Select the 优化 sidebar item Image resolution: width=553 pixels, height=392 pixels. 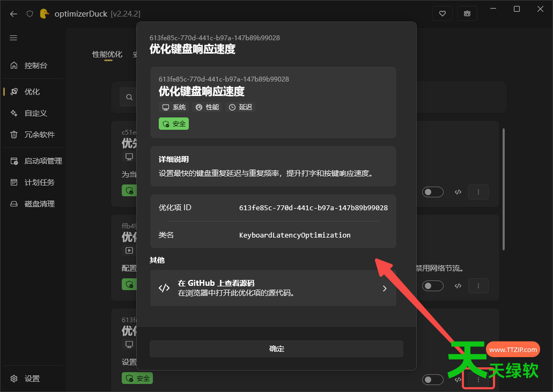point(33,92)
